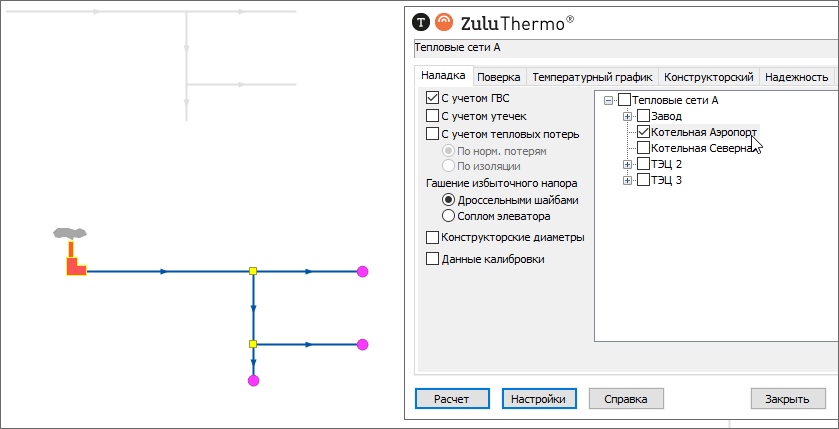Expand the ТЭЦ 2 tree node

click(x=628, y=164)
